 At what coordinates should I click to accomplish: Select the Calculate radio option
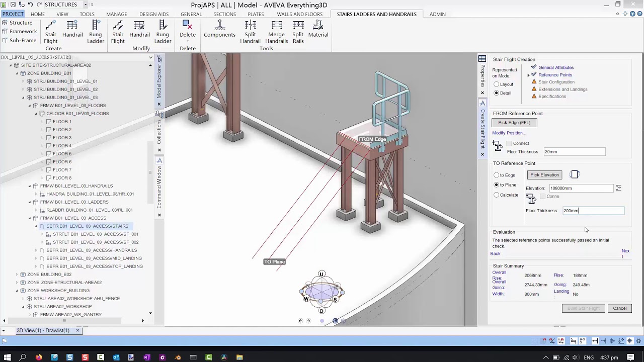click(x=496, y=195)
